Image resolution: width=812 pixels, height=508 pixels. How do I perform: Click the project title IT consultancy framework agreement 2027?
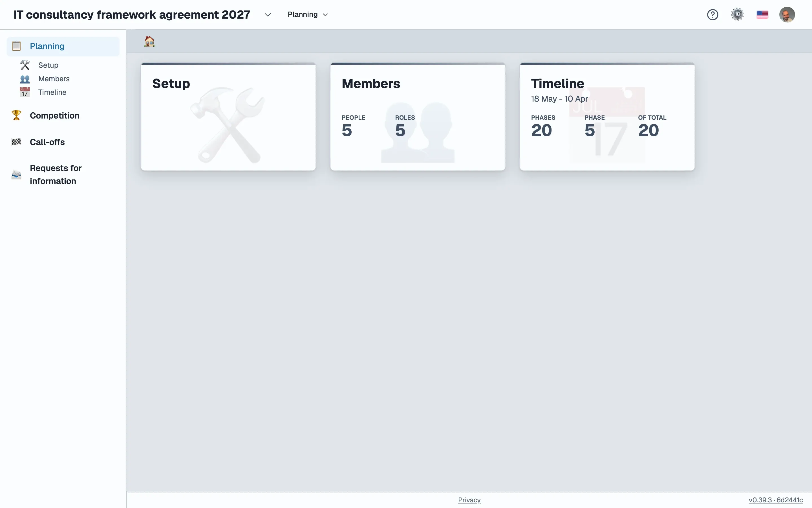[x=132, y=15]
